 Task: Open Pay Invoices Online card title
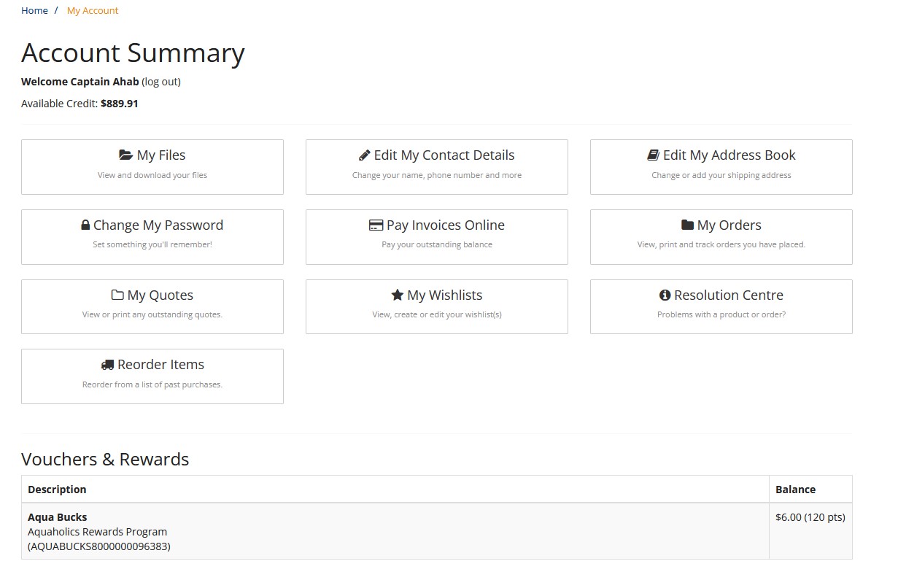pos(446,225)
